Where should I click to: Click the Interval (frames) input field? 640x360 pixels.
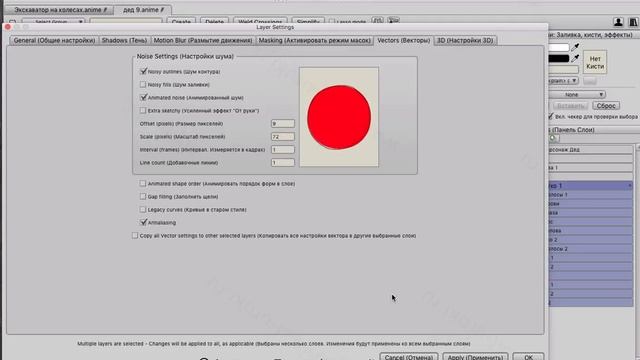[x=282, y=150]
